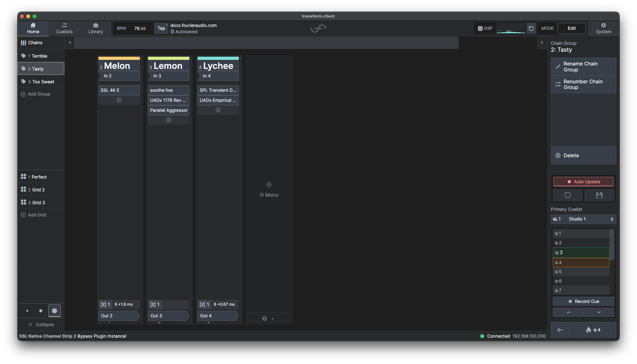The height and width of the screenshot is (364, 637).
Task: Select the smallest dot size option
Action: pyautogui.click(x=27, y=311)
